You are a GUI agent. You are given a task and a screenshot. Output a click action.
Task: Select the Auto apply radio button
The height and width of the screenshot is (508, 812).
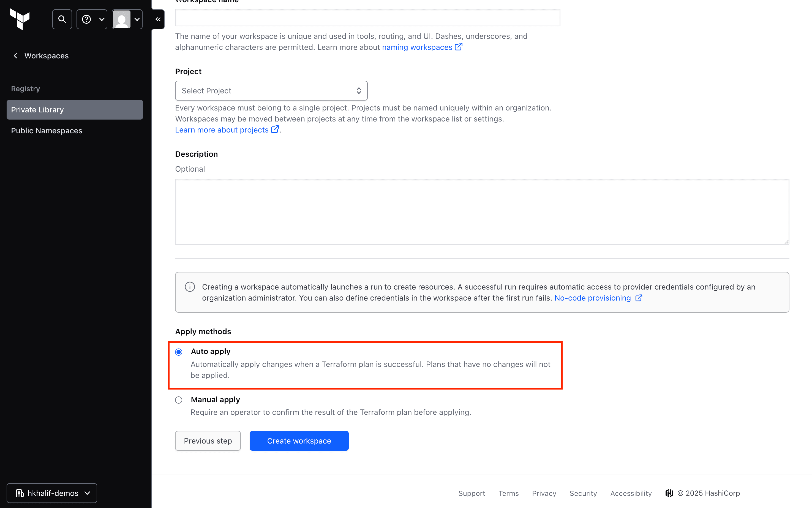click(x=179, y=352)
